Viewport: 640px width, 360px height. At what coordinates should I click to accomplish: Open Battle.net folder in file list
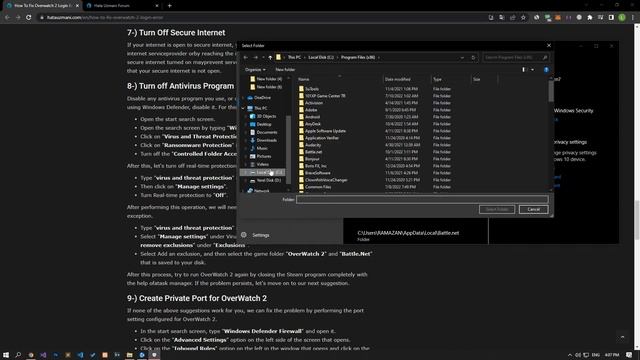[x=313, y=152]
